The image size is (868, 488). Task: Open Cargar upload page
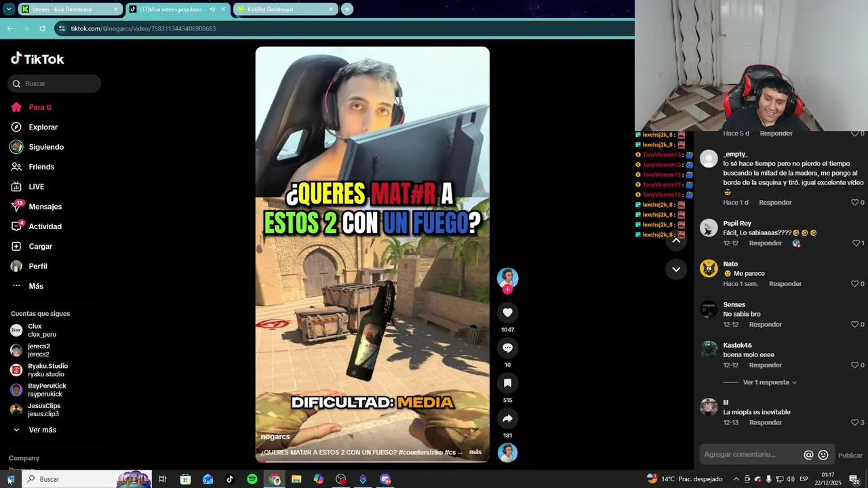coord(31,246)
